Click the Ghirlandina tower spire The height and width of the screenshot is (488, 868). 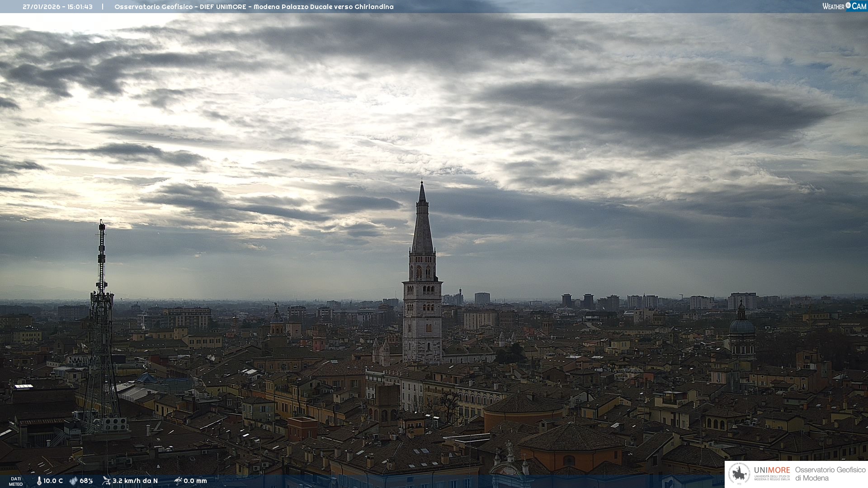coord(422,226)
